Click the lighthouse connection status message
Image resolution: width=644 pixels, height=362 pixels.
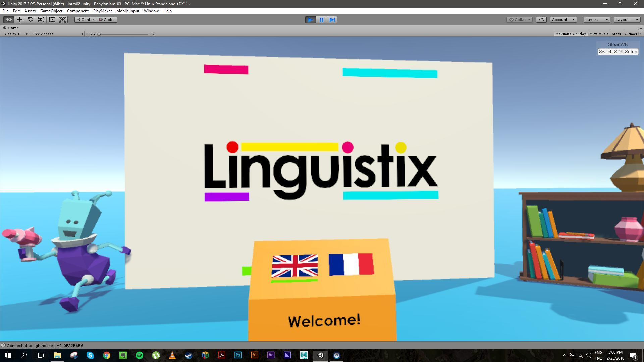coord(45,346)
